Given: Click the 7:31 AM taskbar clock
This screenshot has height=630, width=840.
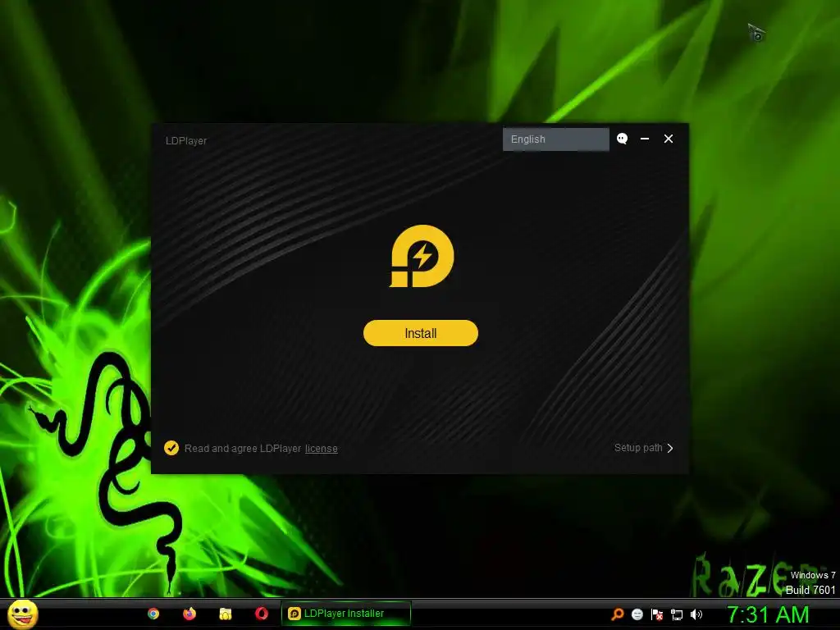Looking at the screenshot, I should pyautogui.click(x=768, y=614).
